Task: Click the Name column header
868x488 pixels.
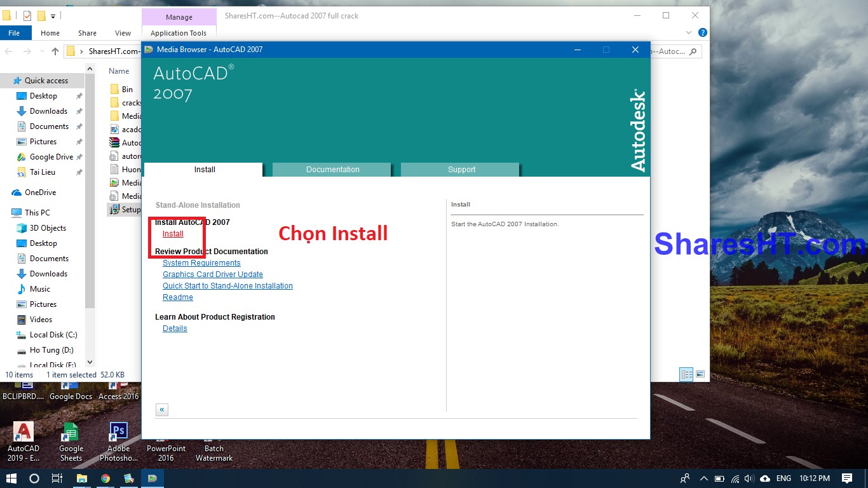Action: point(119,71)
